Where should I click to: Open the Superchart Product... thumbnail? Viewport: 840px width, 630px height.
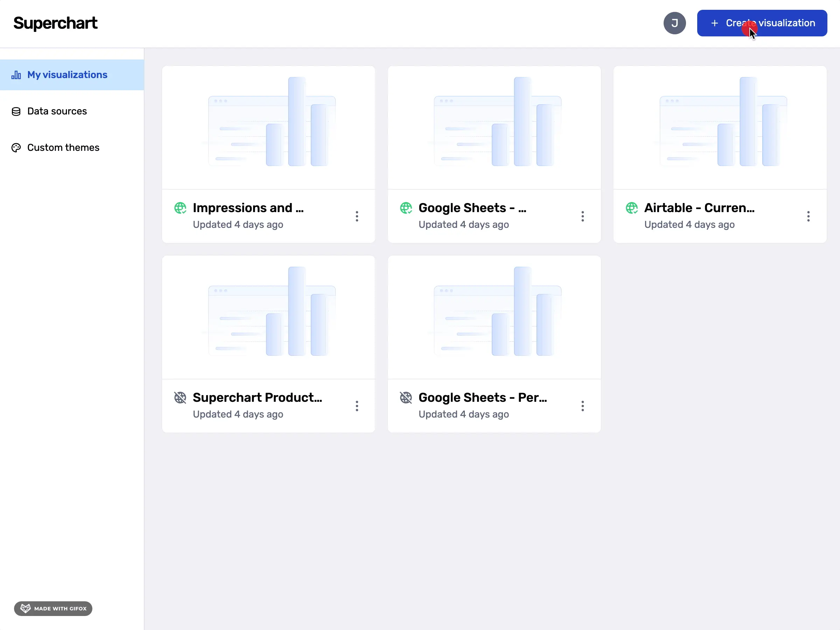pos(268,317)
